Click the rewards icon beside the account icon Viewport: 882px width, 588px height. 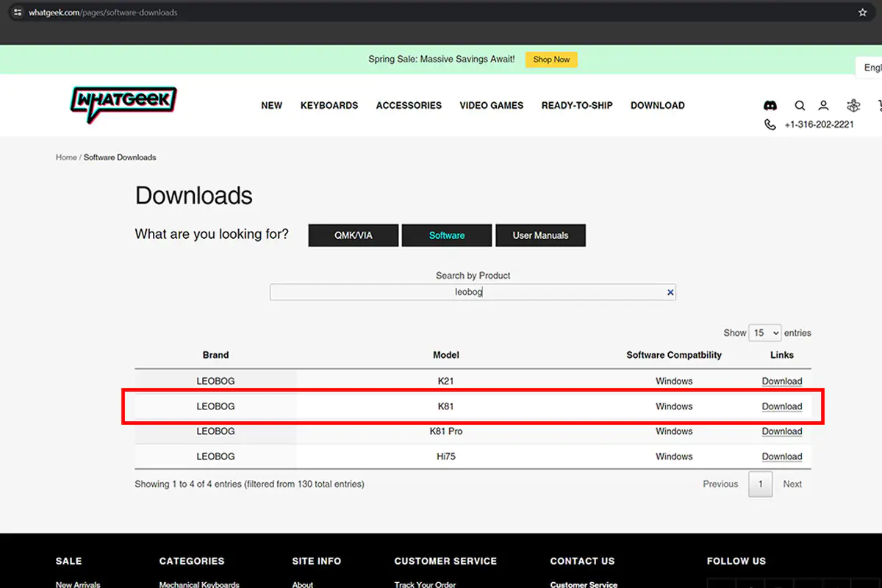click(853, 106)
